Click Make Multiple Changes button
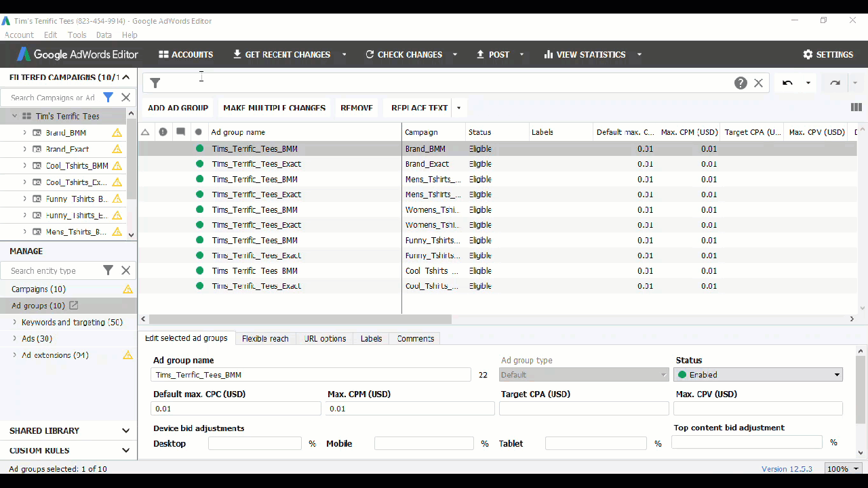868x488 pixels. 274,108
